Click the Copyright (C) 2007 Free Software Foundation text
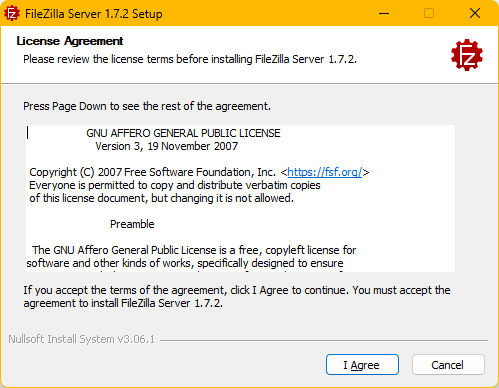 (152, 172)
